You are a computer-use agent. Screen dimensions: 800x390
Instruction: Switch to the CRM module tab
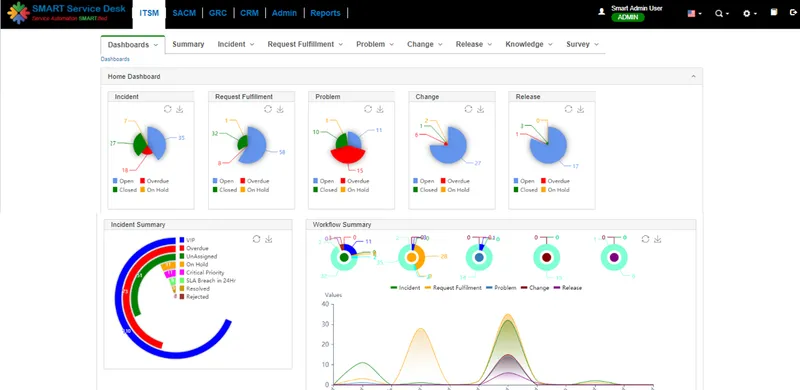[x=249, y=13]
